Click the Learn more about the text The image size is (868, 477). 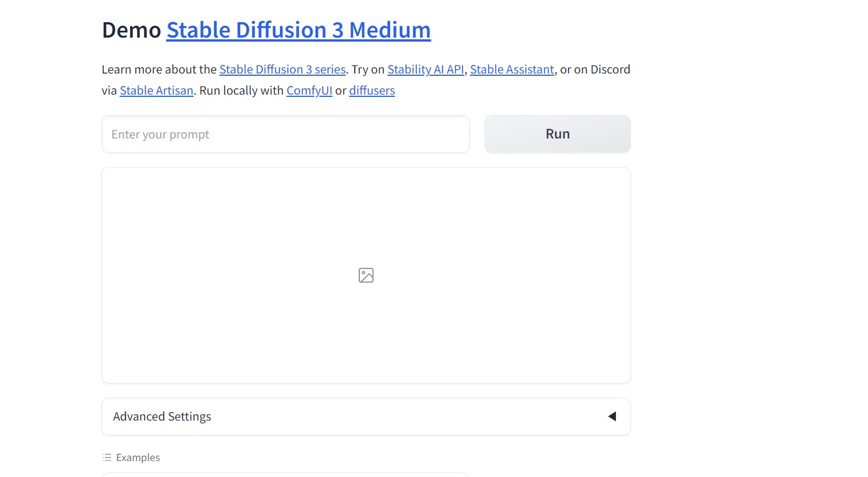[159, 70]
